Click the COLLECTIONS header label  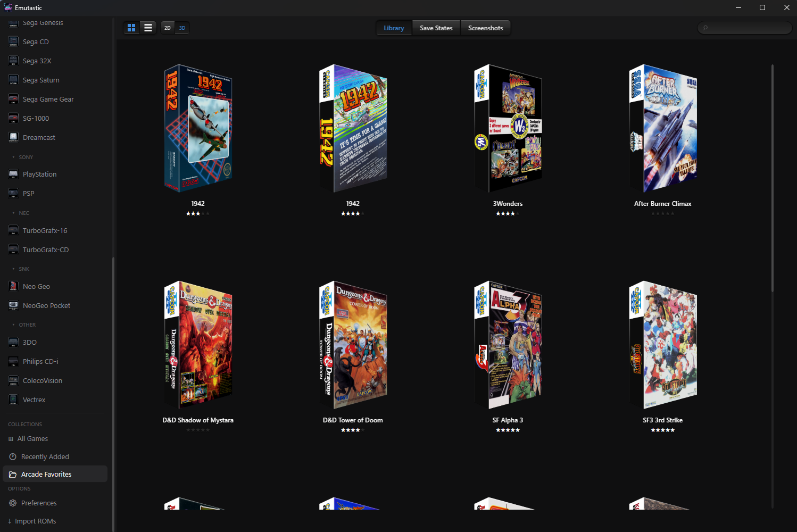(x=25, y=424)
